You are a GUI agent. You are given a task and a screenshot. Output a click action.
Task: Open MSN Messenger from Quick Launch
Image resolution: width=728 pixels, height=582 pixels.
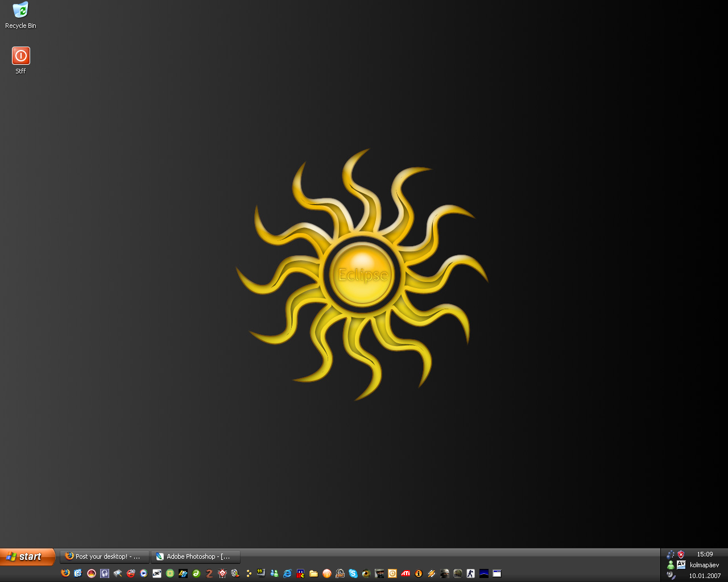click(275, 573)
